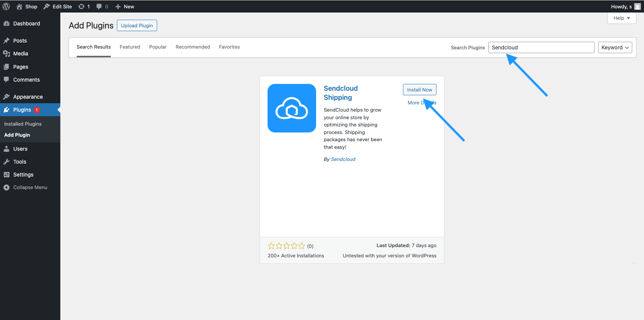Click the Sendcloud plugin cloud thumbnail
Screen dimensions: 644x320
(292, 108)
